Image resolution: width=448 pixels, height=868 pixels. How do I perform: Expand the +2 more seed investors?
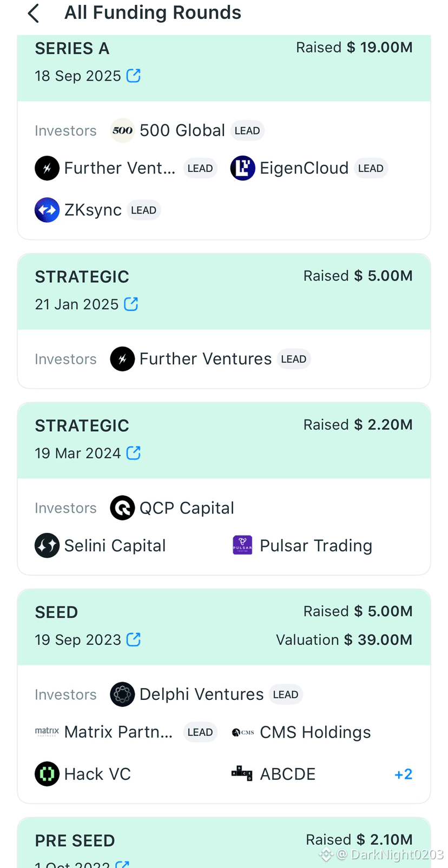[x=404, y=774]
